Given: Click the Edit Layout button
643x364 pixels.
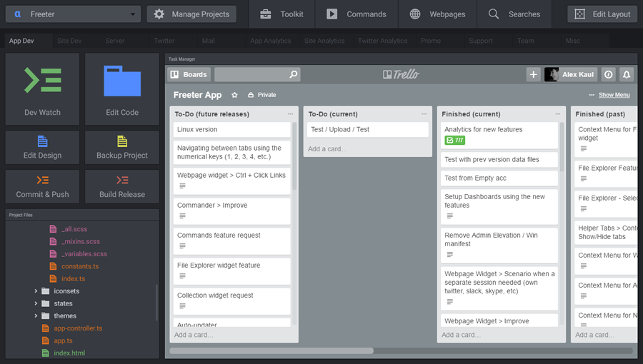Looking at the screenshot, I should [602, 14].
